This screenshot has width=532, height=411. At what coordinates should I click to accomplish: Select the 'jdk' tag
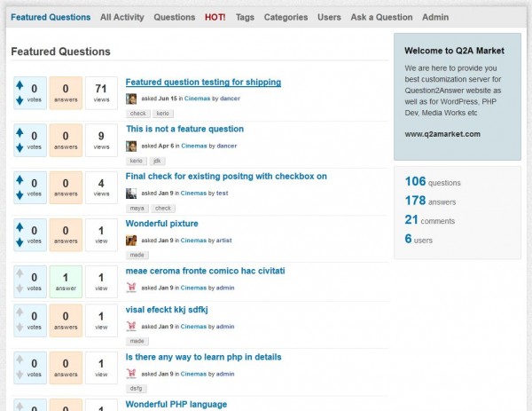click(157, 161)
